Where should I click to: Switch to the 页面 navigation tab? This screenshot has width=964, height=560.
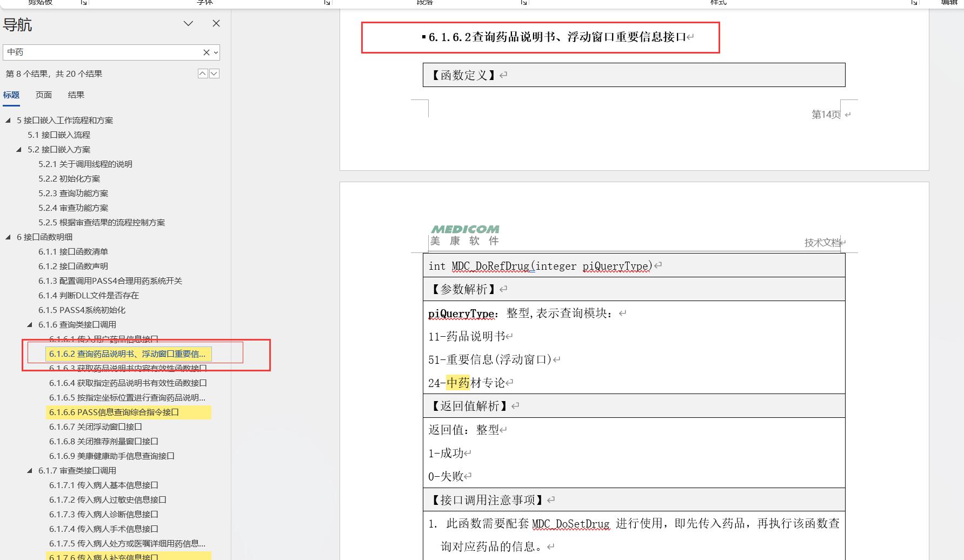[x=44, y=95]
